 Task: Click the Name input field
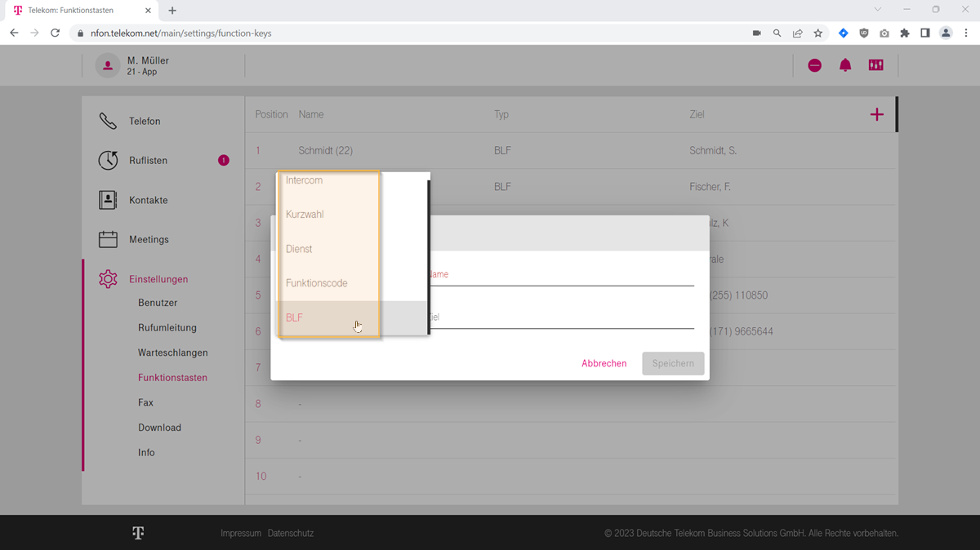560,276
